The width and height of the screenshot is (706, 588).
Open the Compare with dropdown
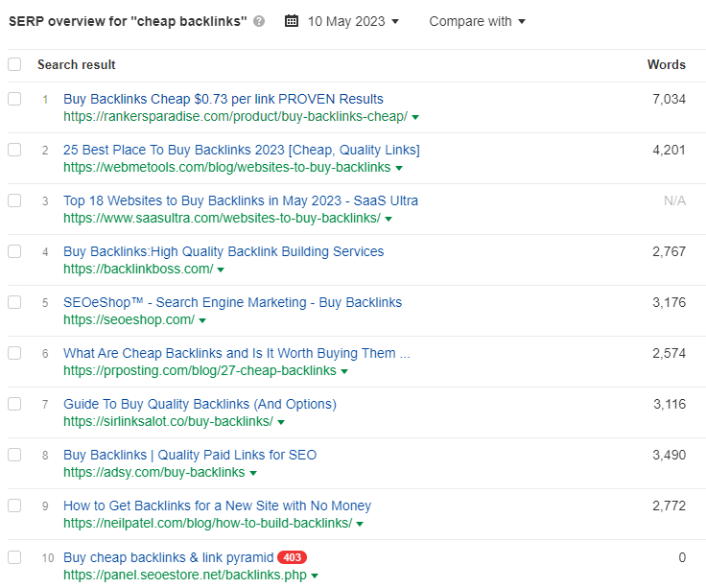(477, 21)
